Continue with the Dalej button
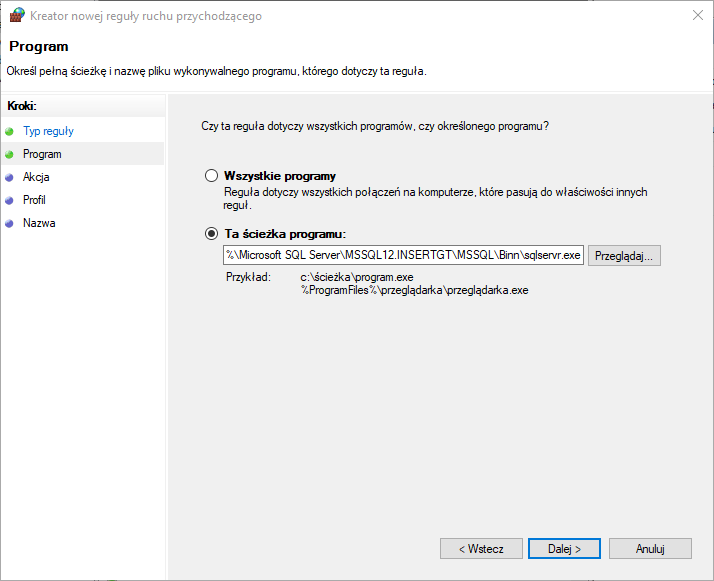 (564, 549)
